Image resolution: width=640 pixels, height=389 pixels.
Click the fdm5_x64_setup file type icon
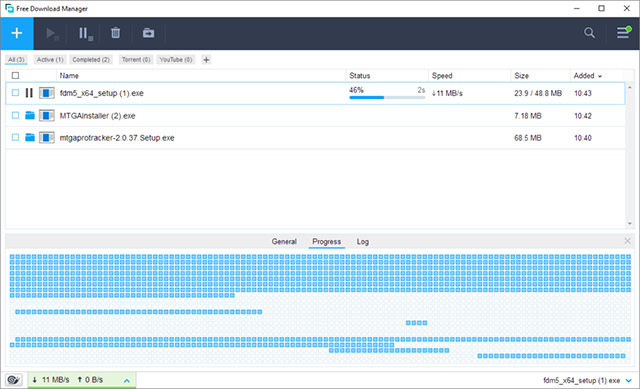pos(47,93)
